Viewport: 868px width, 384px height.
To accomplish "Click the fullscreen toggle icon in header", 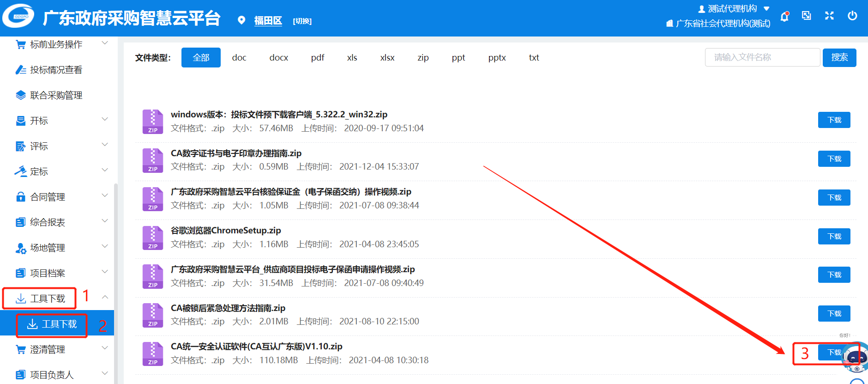I will click(x=829, y=16).
